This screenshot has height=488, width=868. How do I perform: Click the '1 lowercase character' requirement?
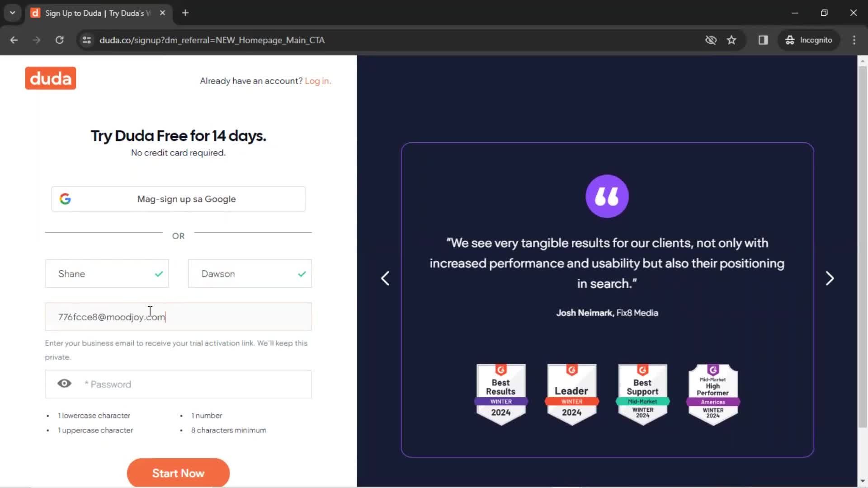pyautogui.click(x=94, y=415)
